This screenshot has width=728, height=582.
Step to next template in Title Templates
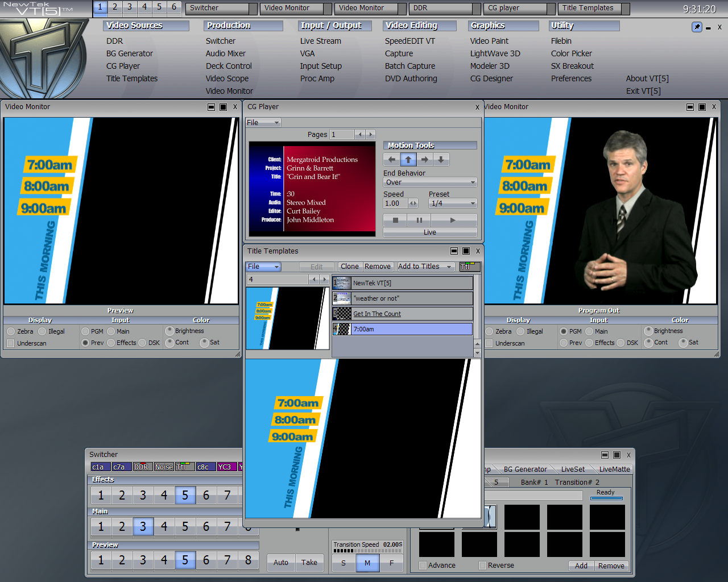pos(324,279)
